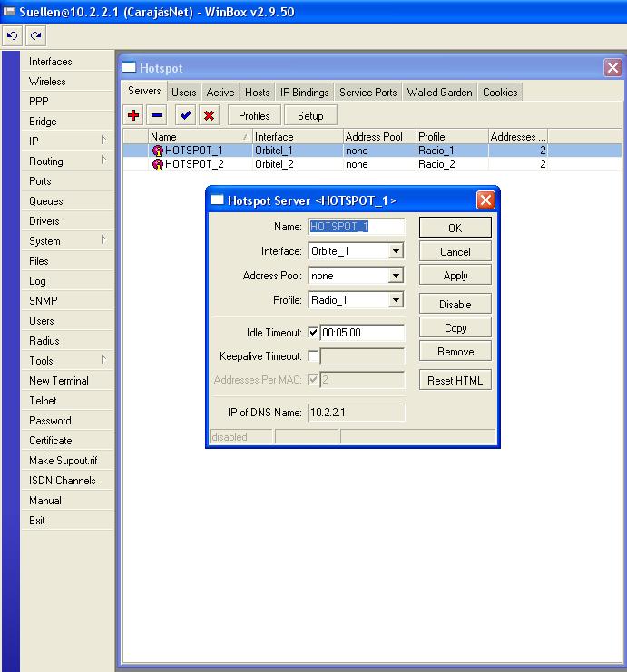The image size is (627, 672).
Task: Open the Address Pool dropdown
Action: coord(396,275)
